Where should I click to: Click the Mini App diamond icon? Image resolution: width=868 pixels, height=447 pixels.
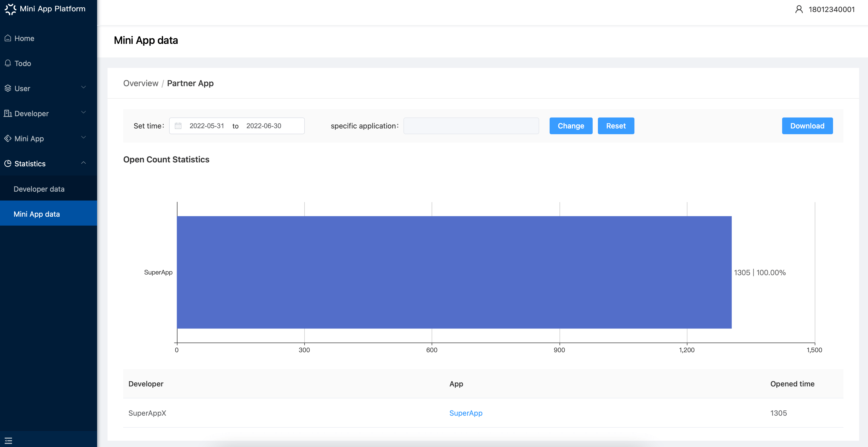pyautogui.click(x=8, y=138)
